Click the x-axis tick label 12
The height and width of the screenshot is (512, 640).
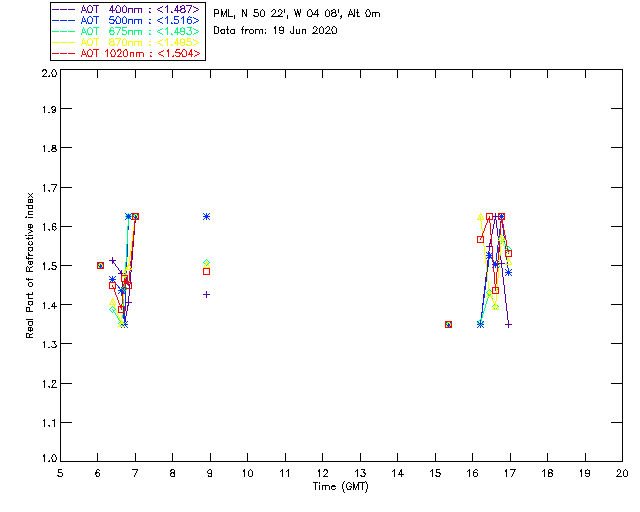click(x=322, y=473)
